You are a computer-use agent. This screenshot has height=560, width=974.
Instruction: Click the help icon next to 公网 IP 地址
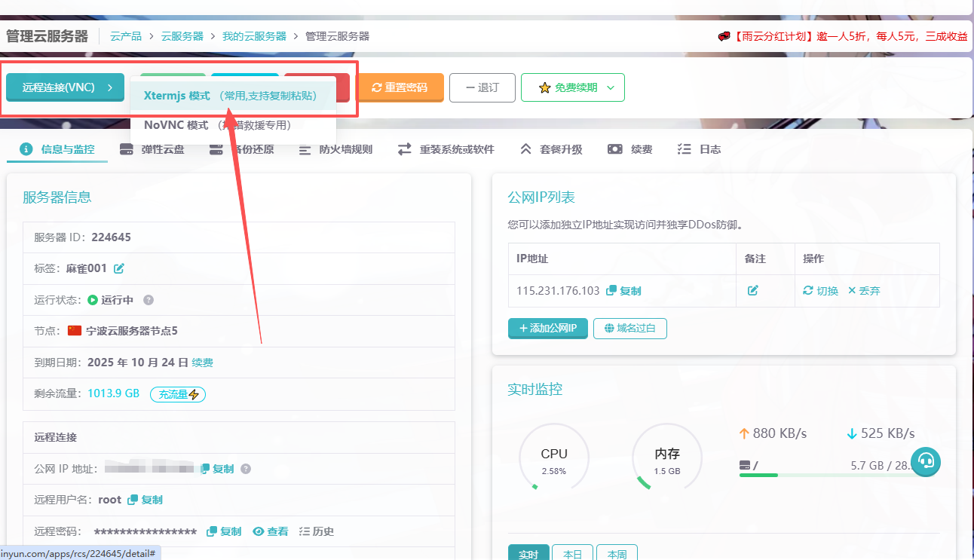pyautogui.click(x=246, y=469)
